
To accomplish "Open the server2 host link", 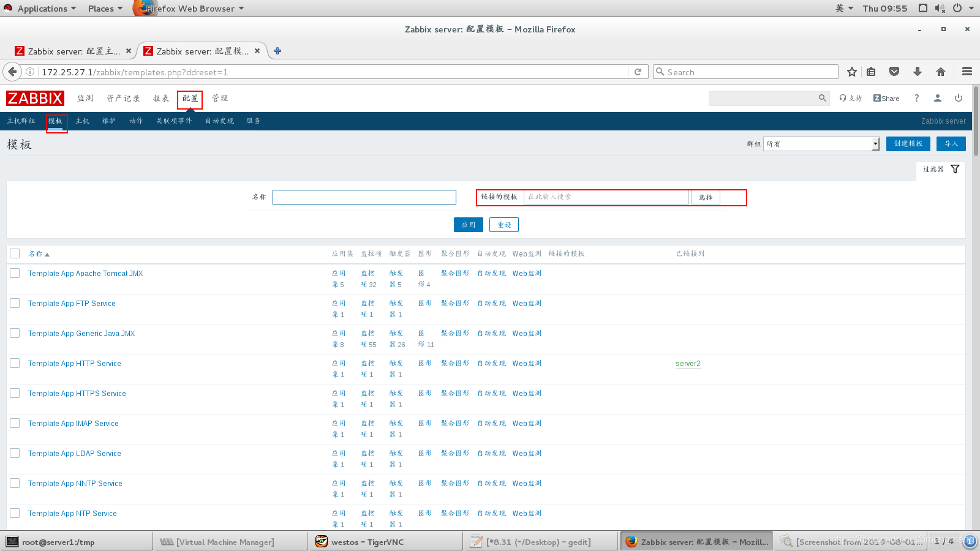I will [688, 364].
